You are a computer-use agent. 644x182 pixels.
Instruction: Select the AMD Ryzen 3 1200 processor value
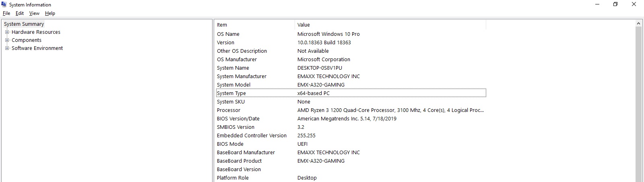pos(390,110)
